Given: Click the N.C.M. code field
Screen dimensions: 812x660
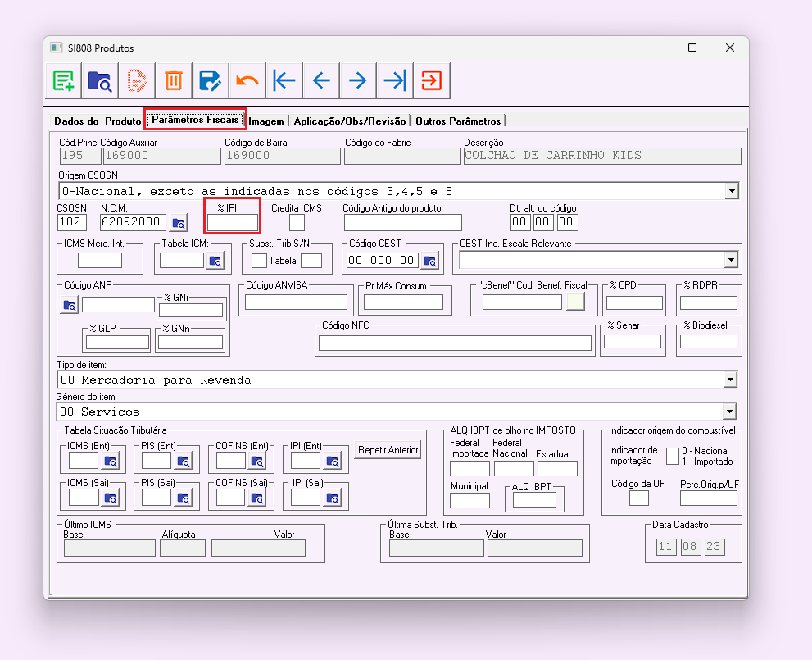Looking at the screenshot, I should [x=133, y=222].
